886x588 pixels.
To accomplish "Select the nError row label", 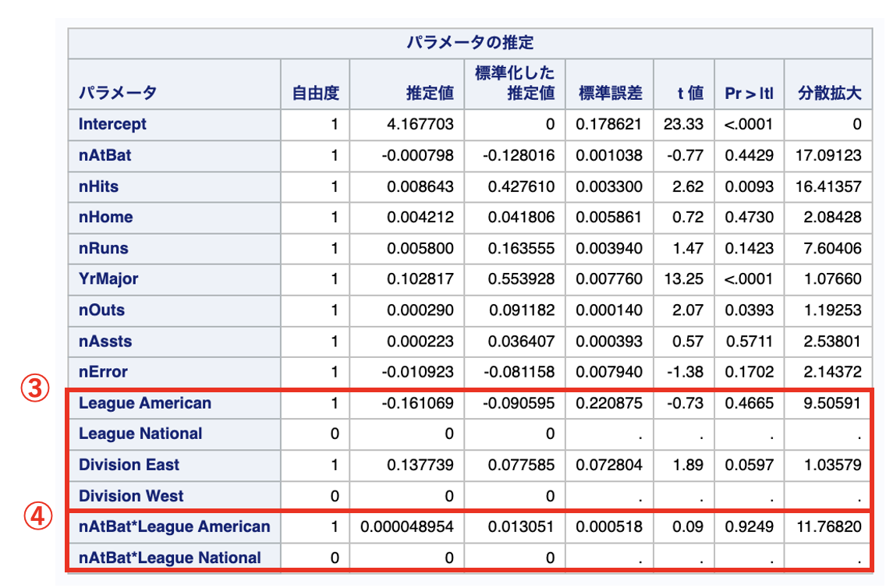I will click(x=103, y=372).
